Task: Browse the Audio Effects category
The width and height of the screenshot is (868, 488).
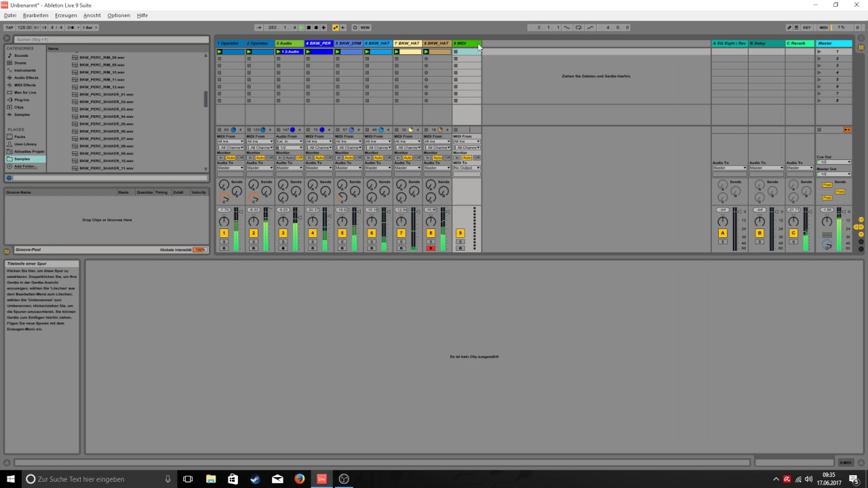Action: pos(26,78)
